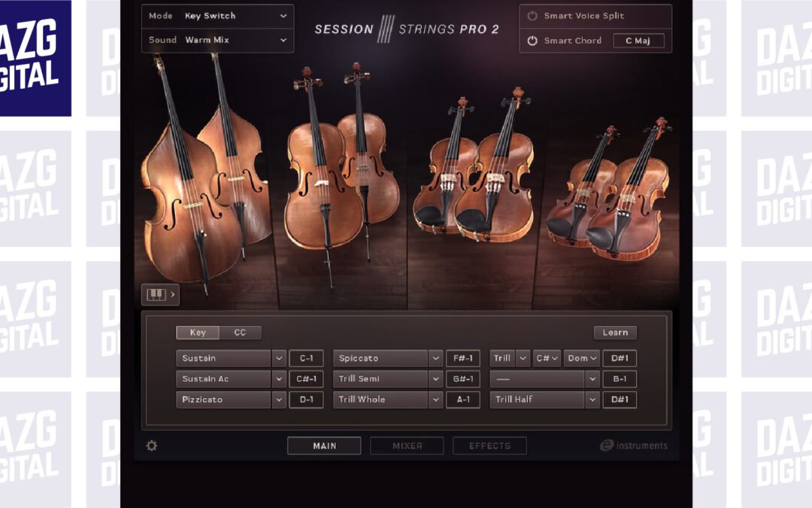This screenshot has height=508, width=812.
Task: Click the F#-1 key assignment field
Action: pyautogui.click(x=463, y=358)
